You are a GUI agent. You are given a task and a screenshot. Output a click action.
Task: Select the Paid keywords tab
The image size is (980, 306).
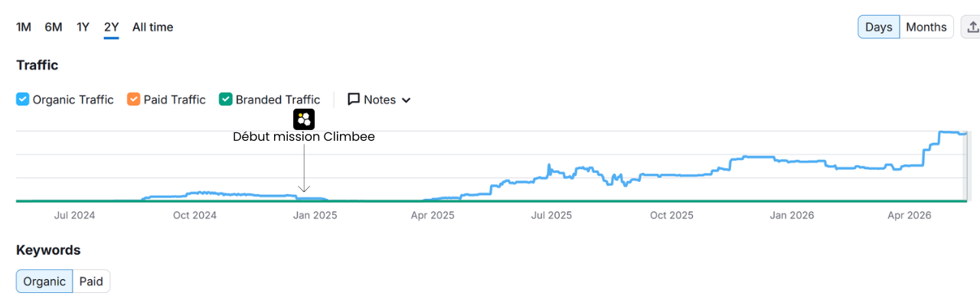91,282
